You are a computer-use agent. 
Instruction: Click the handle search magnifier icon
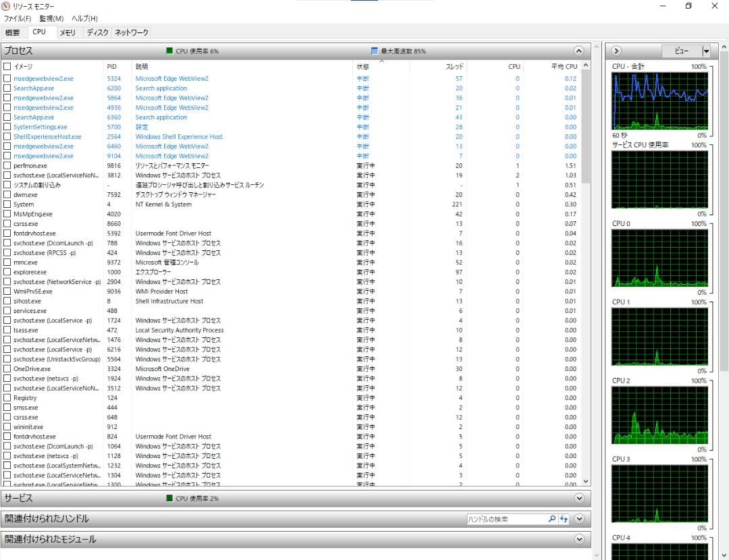[551, 518]
